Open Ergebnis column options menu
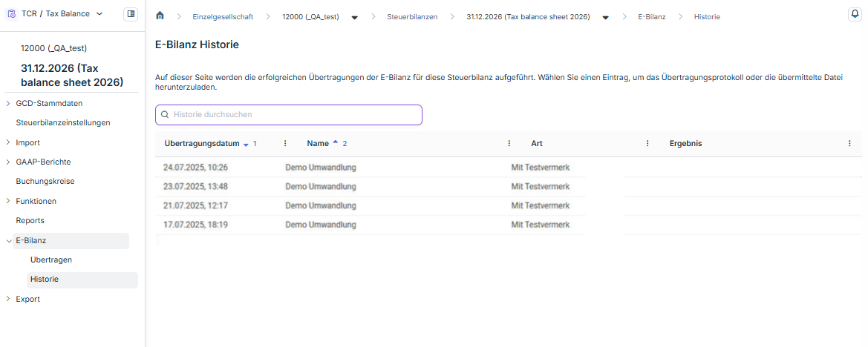Image resolution: width=868 pixels, height=347 pixels. pos(849,144)
